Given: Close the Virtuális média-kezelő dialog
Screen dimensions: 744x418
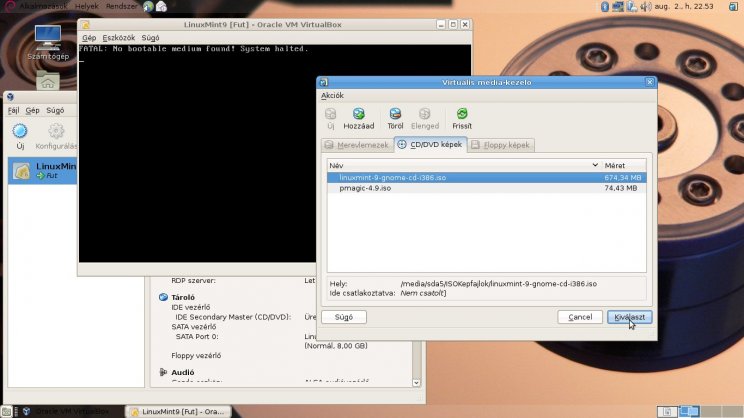Looking at the screenshot, I should coord(650,82).
